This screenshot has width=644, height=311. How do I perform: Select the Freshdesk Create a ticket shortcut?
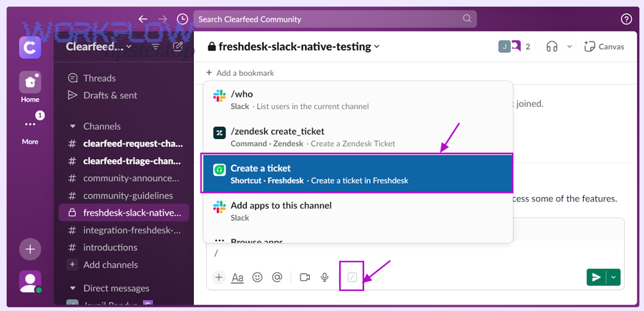(358, 173)
